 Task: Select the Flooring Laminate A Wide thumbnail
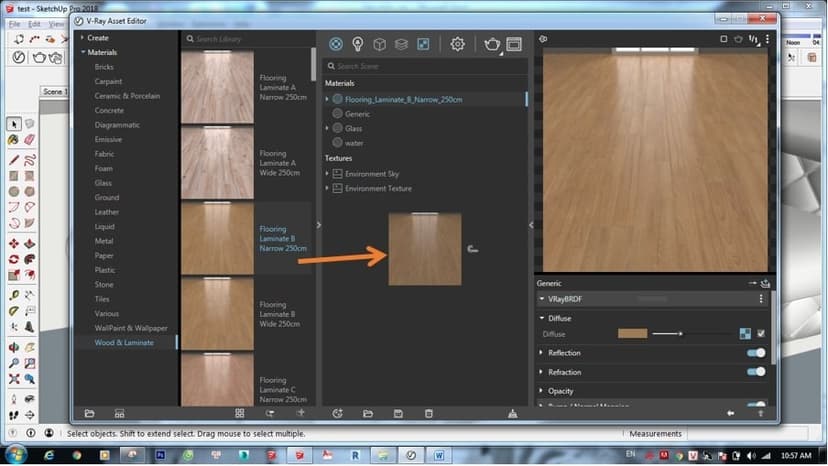point(218,163)
